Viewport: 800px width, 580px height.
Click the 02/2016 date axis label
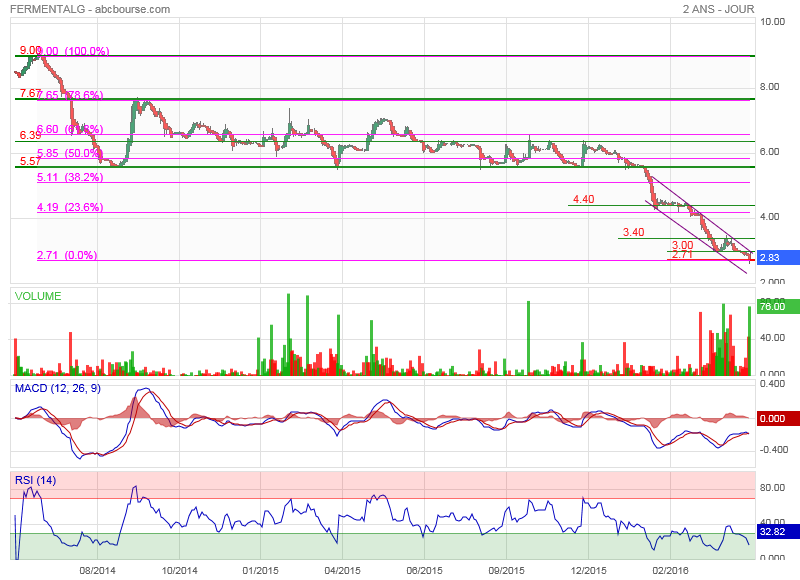[x=670, y=570]
